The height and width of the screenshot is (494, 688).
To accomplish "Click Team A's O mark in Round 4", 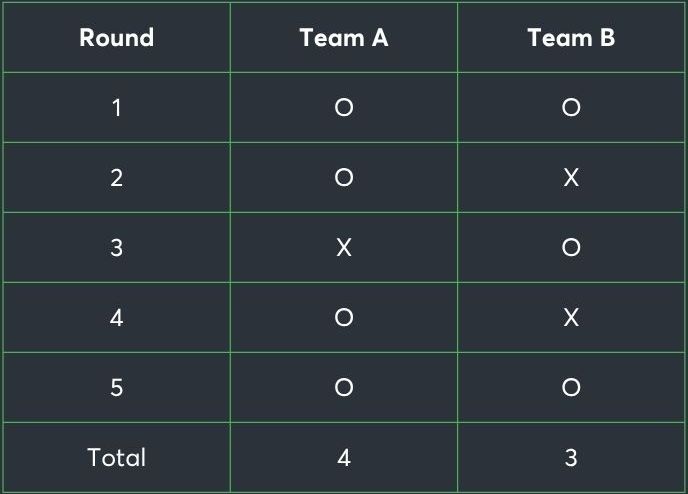I will tap(344, 317).
